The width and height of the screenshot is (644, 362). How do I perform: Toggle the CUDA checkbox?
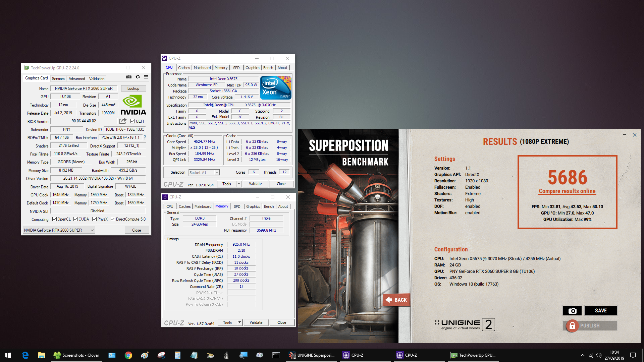click(75, 219)
